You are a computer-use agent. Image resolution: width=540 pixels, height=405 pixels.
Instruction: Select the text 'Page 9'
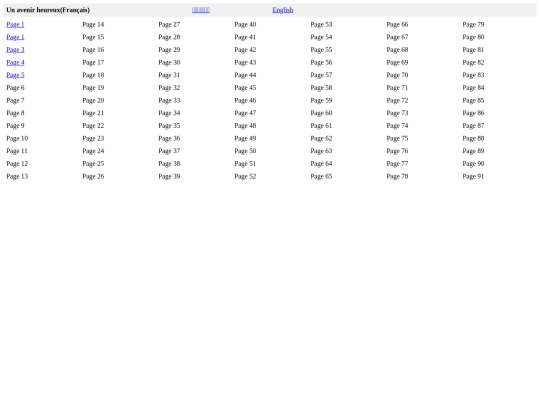coord(15,126)
